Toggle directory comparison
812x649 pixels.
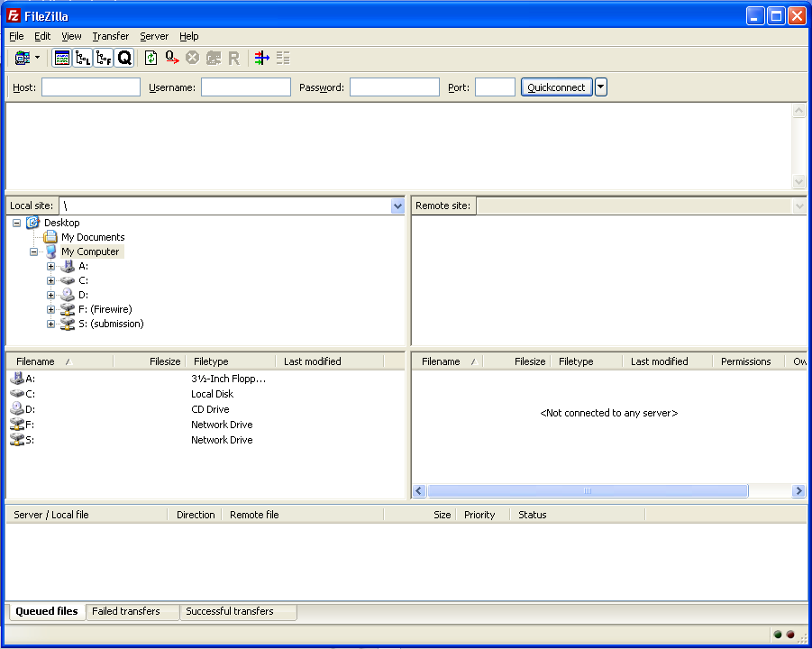click(283, 58)
